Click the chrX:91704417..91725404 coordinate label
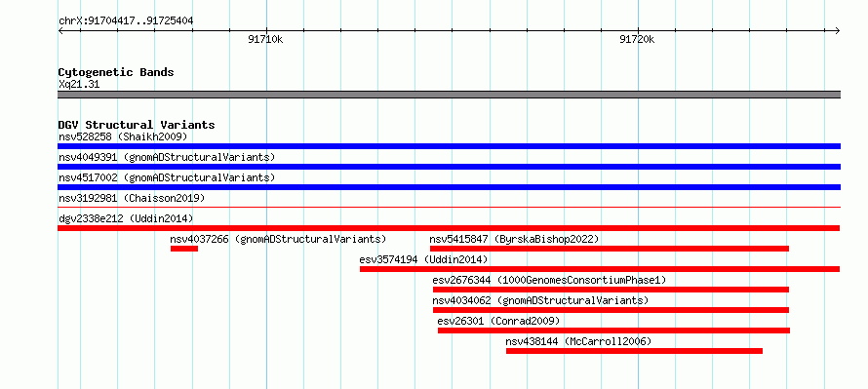The image size is (868, 389). pyautogui.click(x=126, y=21)
